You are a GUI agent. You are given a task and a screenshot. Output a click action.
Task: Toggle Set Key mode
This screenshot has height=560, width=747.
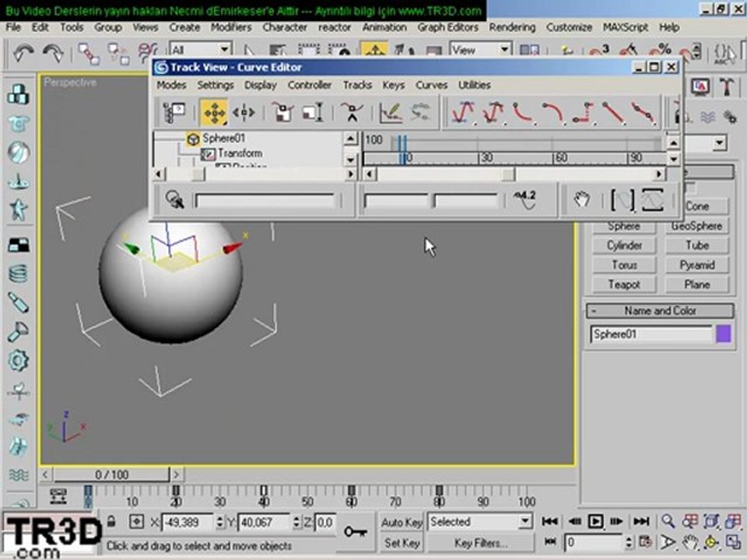[402, 543]
